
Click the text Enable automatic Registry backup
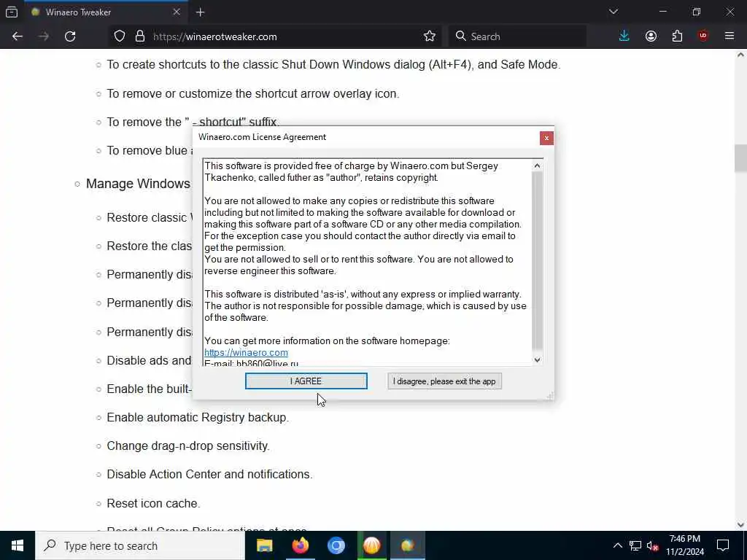tap(198, 417)
